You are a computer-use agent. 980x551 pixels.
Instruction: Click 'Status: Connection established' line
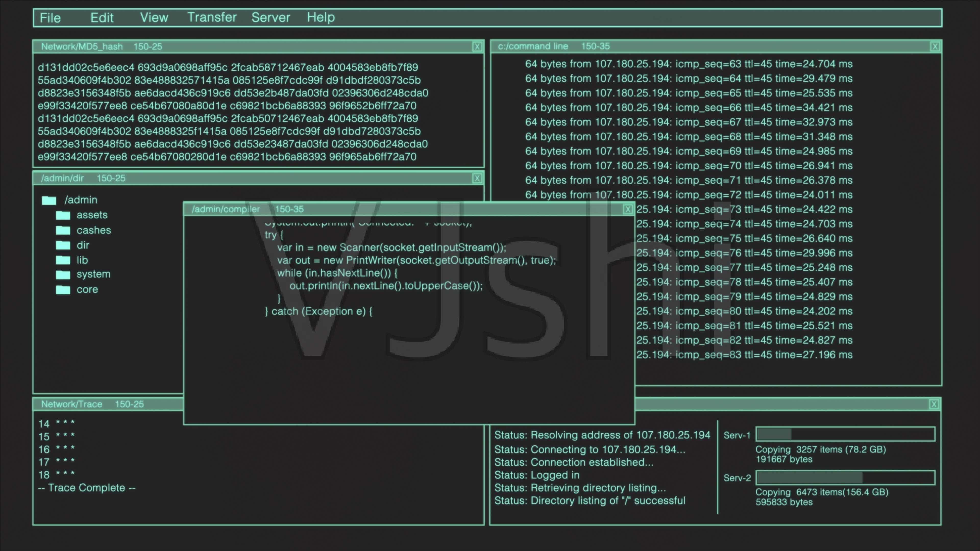[574, 462]
